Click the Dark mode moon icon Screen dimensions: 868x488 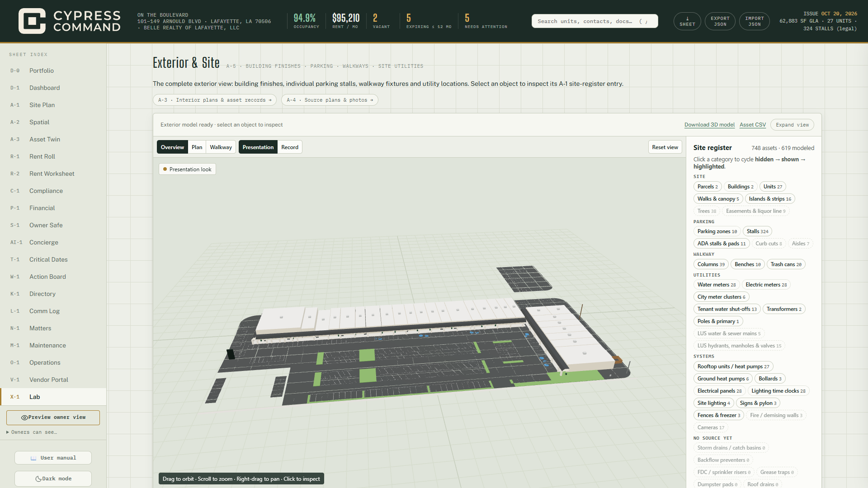(38, 479)
